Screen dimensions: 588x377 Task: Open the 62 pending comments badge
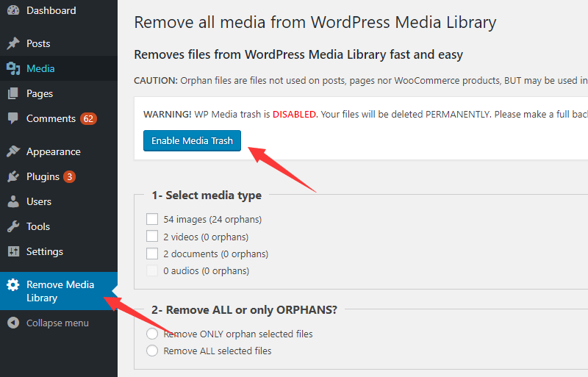click(x=88, y=119)
